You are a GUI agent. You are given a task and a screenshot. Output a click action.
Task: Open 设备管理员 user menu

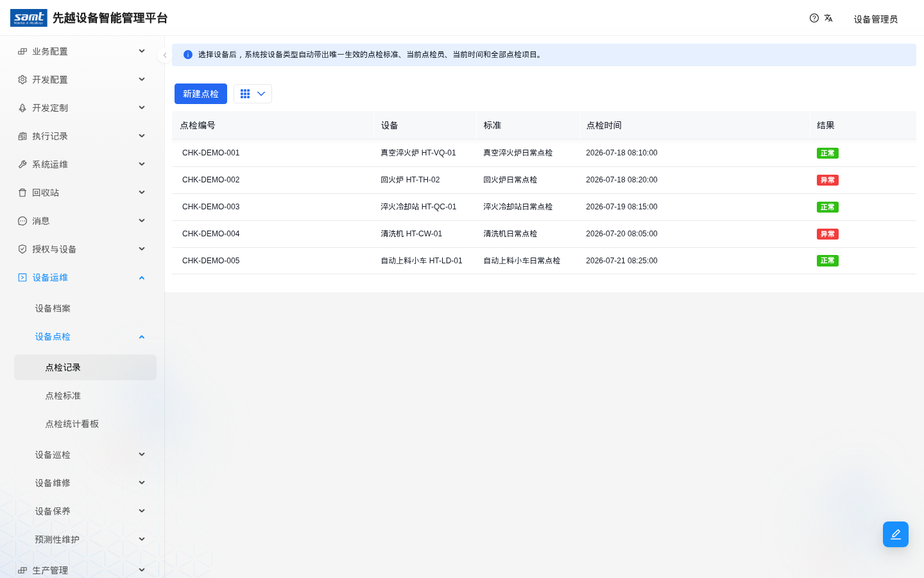[x=875, y=19]
